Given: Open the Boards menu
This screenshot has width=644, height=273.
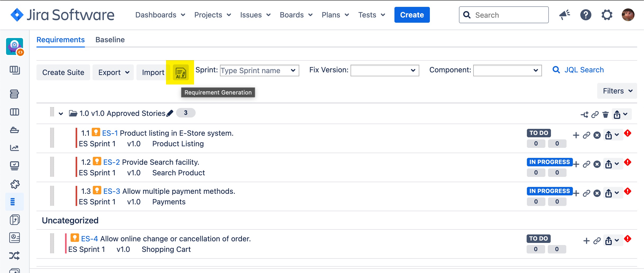Looking at the screenshot, I should (x=296, y=15).
